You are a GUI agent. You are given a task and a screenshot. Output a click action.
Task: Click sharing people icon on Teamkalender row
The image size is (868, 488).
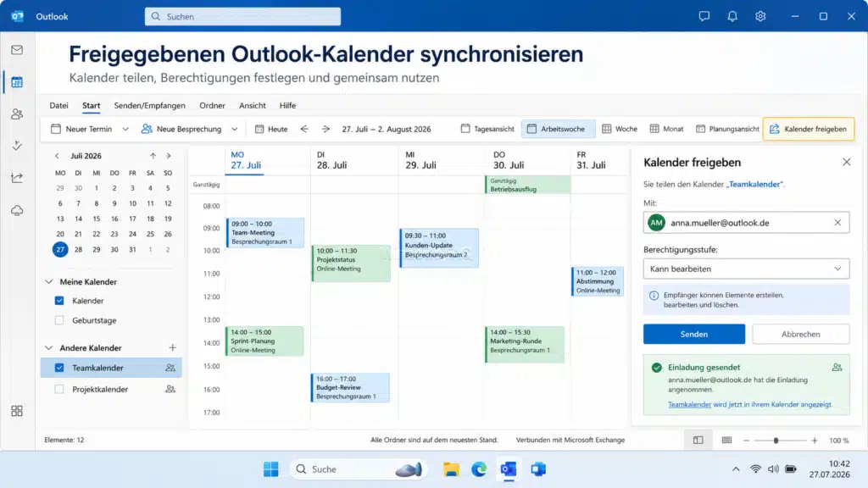click(170, 368)
